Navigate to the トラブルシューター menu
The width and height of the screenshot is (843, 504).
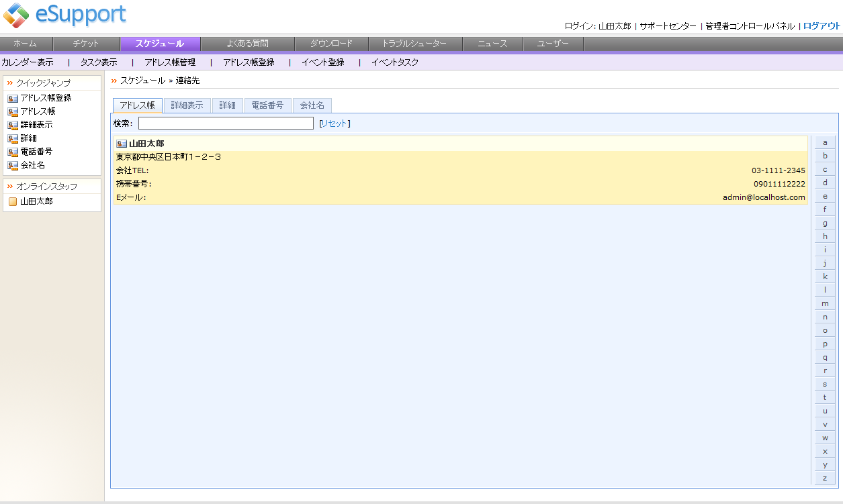tap(414, 44)
